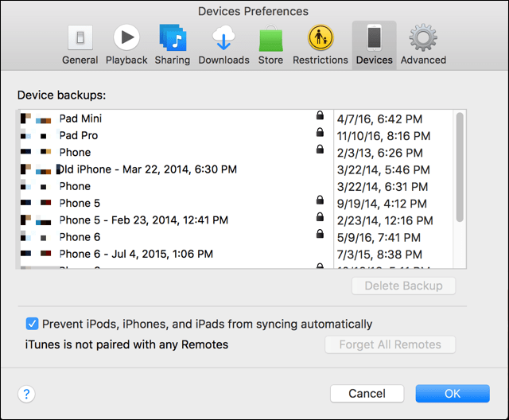Viewport: 509px width, 420px height.
Task: Click the lock icon on 2/23/14 backup
Action: [x=320, y=217]
